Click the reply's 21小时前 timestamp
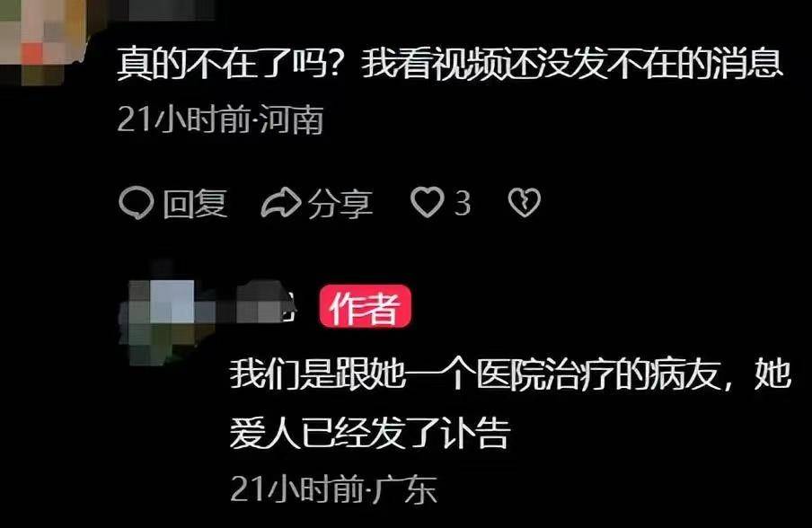The width and height of the screenshot is (812, 528). [x=298, y=488]
